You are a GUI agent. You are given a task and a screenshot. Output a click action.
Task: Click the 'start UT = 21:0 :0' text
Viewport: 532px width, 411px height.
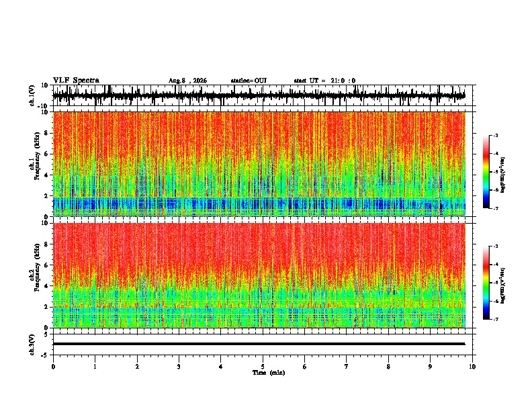[x=324, y=81]
